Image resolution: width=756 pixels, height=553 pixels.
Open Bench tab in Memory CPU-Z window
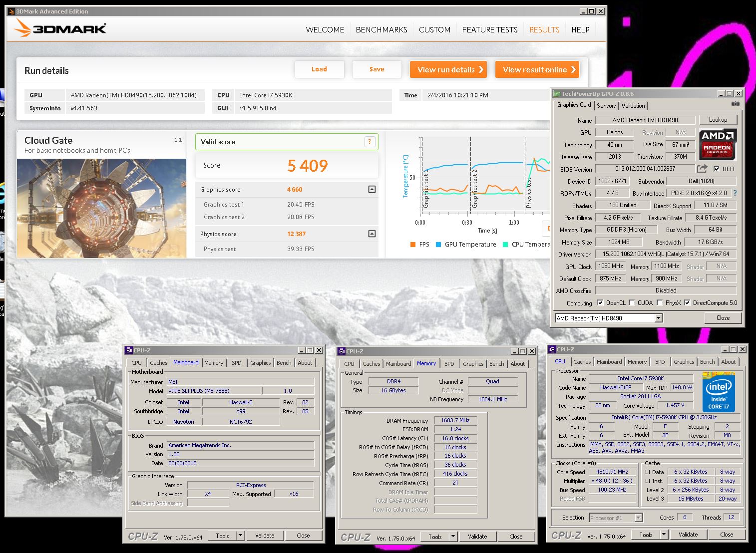coord(496,364)
